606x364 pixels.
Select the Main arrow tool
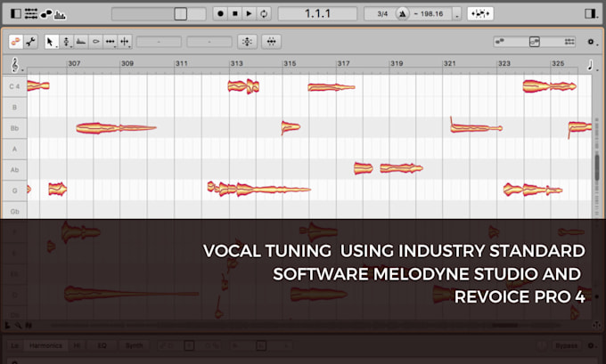coord(50,41)
